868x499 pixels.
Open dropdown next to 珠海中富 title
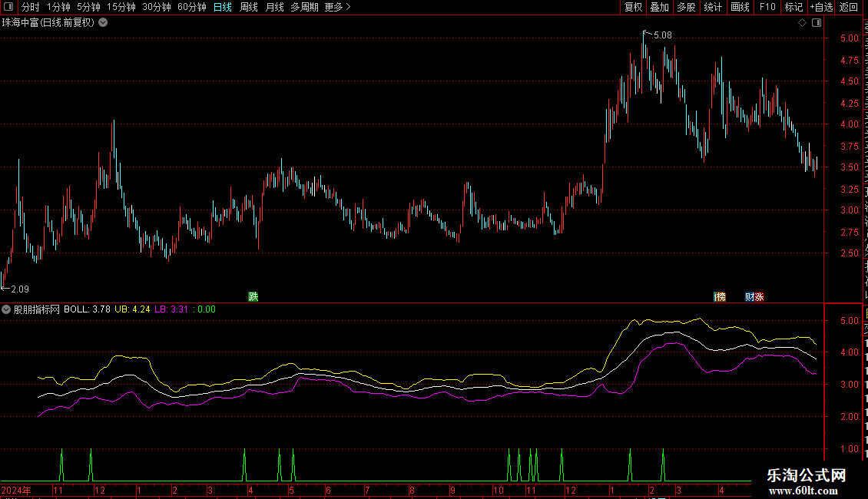(x=103, y=23)
